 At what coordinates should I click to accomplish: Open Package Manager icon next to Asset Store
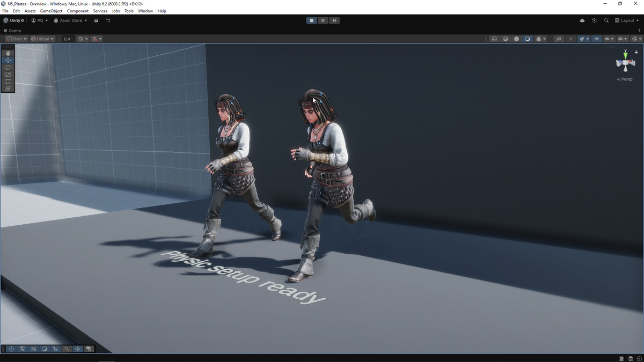[x=96, y=20]
